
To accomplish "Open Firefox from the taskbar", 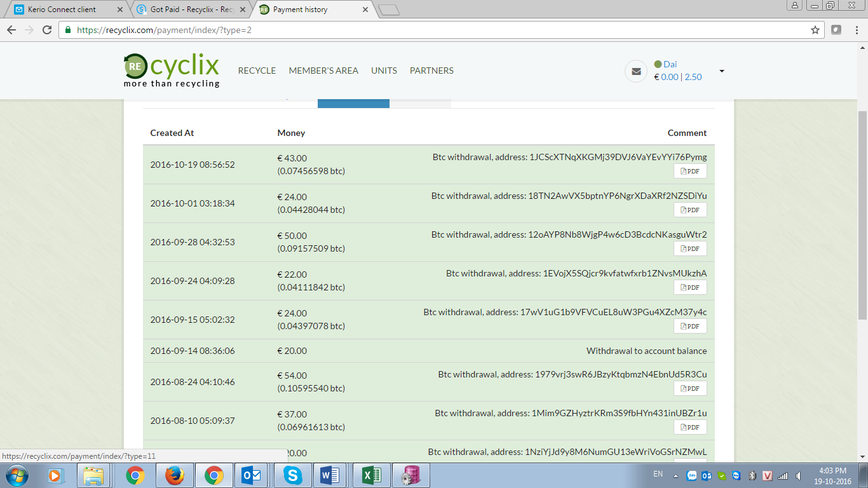I will pos(174,475).
